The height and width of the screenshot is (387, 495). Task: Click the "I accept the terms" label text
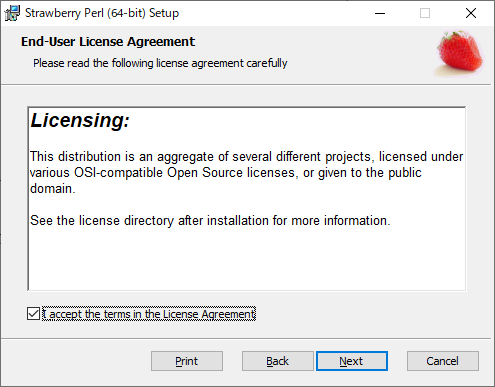coord(149,314)
